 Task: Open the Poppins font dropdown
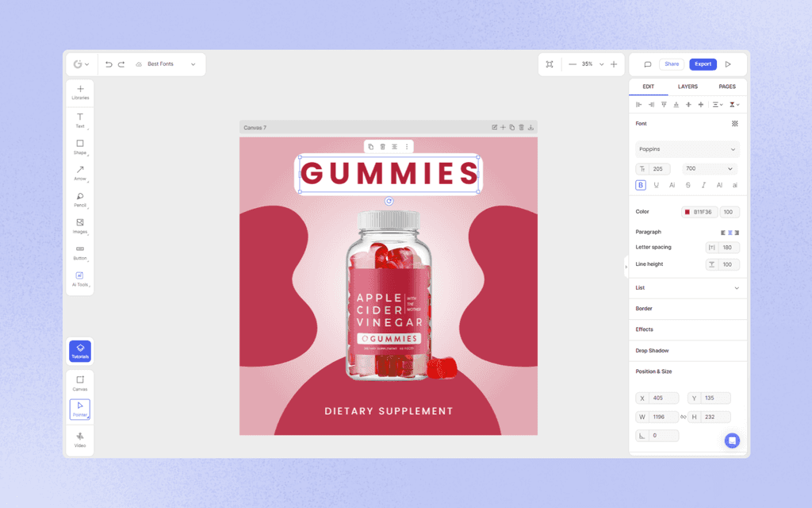click(x=687, y=149)
